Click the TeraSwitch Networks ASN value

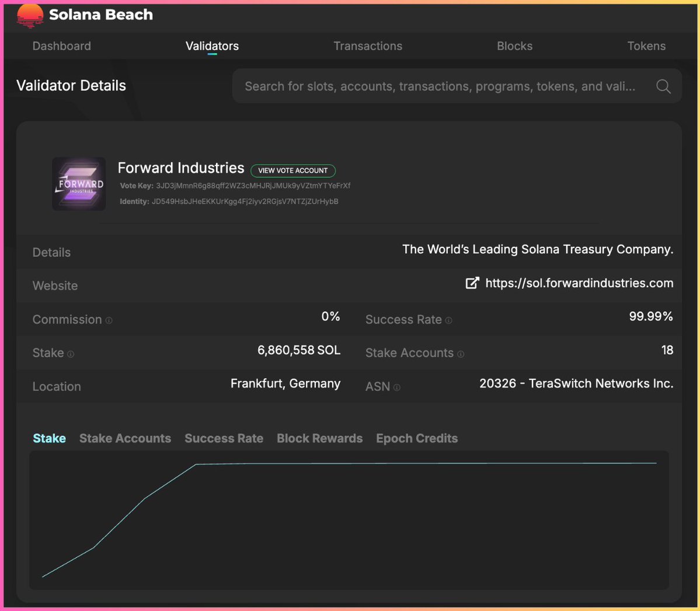576,383
